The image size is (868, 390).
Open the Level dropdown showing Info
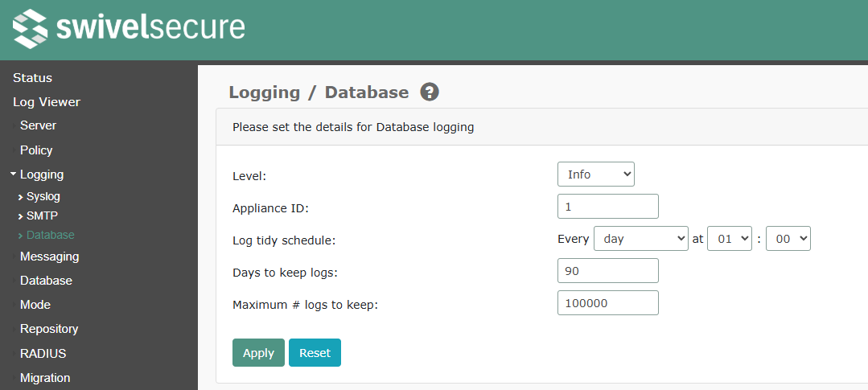(595, 174)
